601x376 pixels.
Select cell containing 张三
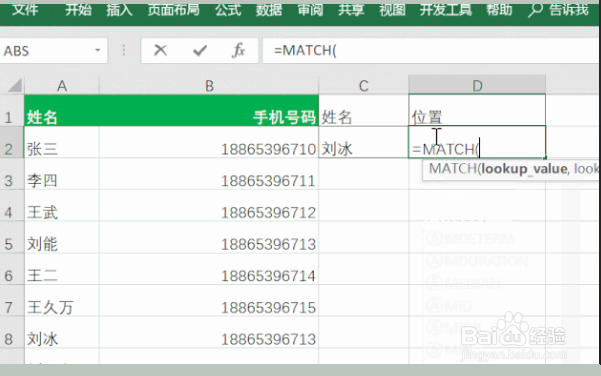point(62,142)
